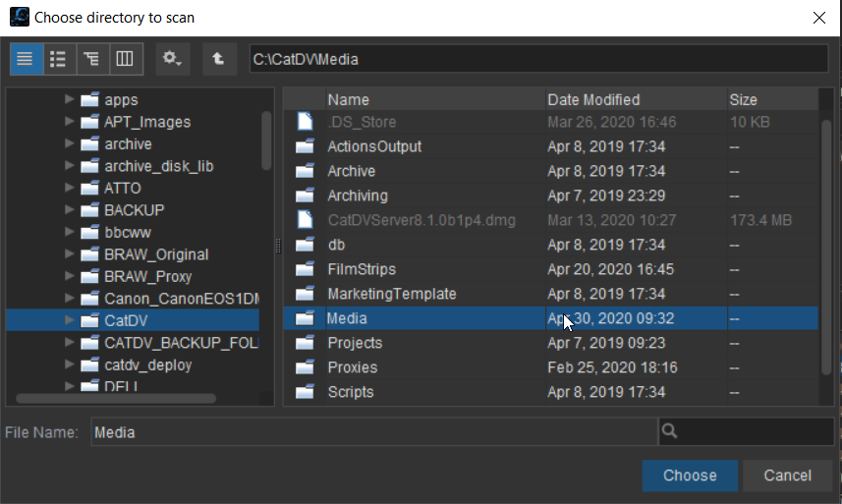Select the CatDVServer8.1.0b1p4.dmg file icon
The width and height of the screenshot is (842, 504).
pyautogui.click(x=305, y=220)
